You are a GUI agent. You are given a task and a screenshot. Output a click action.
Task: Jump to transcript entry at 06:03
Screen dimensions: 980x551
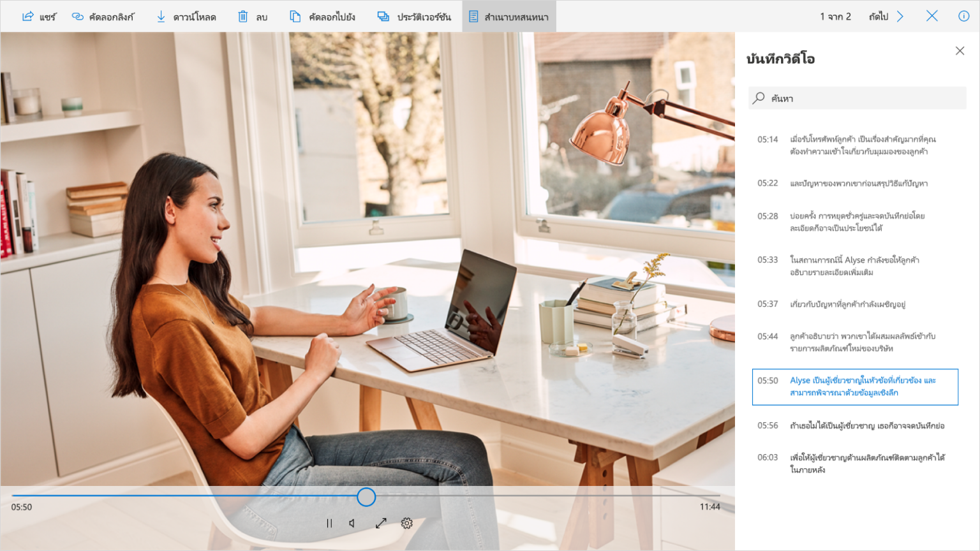click(855, 464)
